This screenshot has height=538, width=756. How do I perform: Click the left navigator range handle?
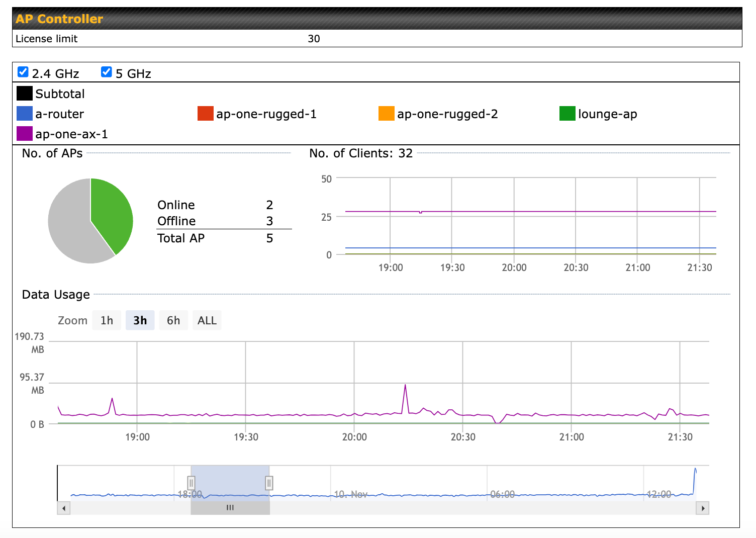click(x=191, y=483)
